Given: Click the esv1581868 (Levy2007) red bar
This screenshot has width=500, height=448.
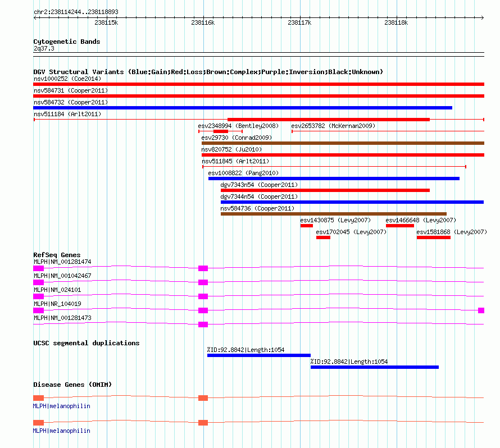Looking at the screenshot, I should point(434,237).
